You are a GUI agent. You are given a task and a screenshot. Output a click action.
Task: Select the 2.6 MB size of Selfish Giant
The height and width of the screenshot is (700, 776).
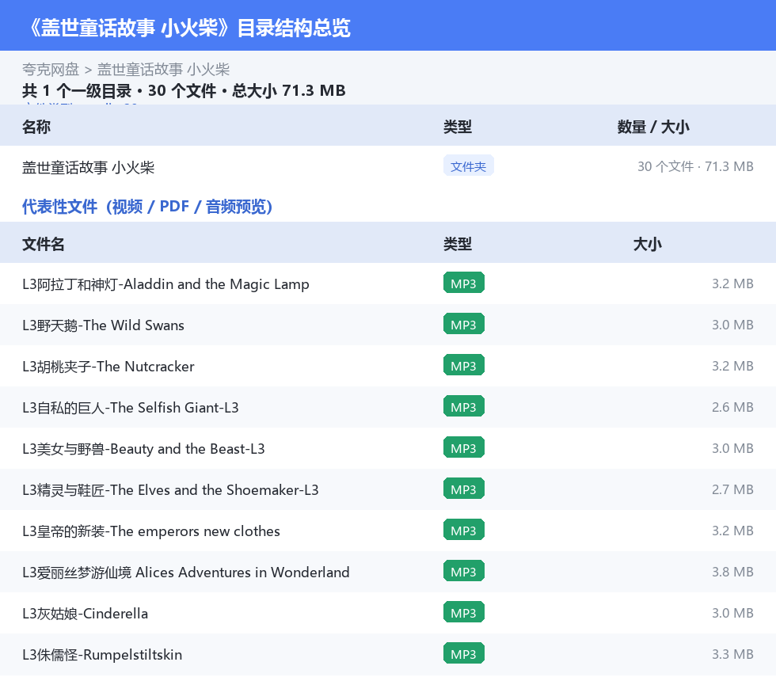732,407
